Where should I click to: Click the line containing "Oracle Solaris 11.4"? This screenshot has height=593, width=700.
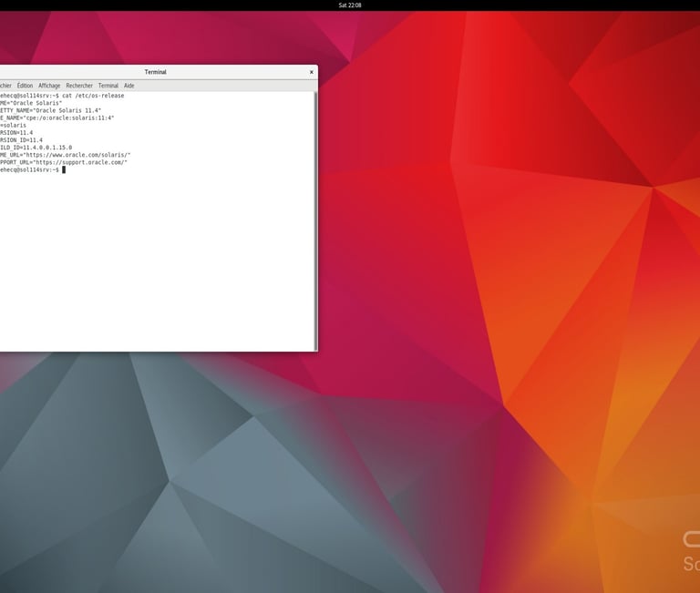(x=50, y=110)
